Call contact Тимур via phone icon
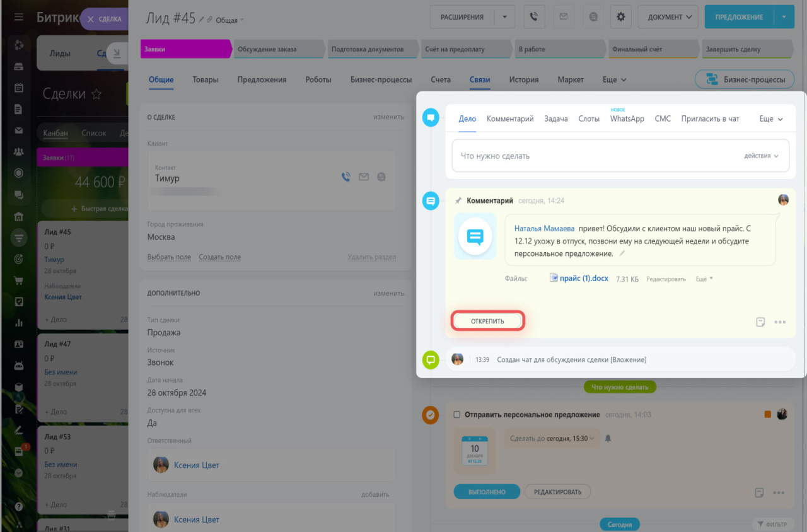Screen dimensions: 807x532 (x=345, y=177)
